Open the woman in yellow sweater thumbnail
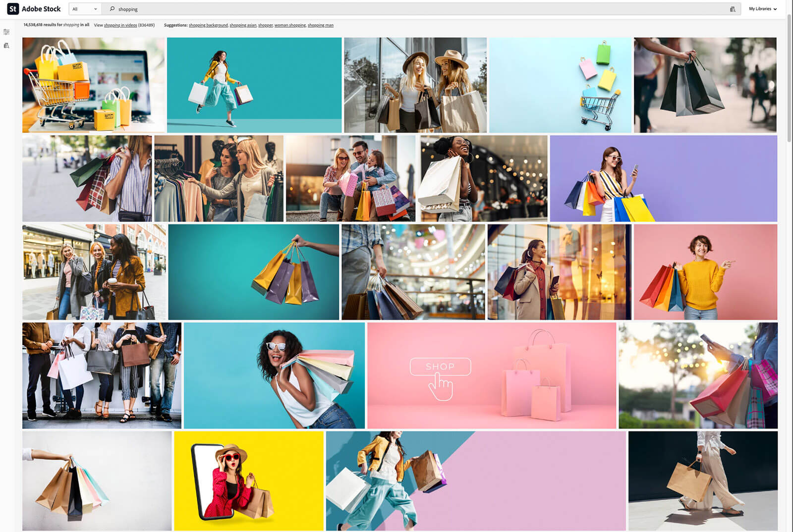 [705, 272]
